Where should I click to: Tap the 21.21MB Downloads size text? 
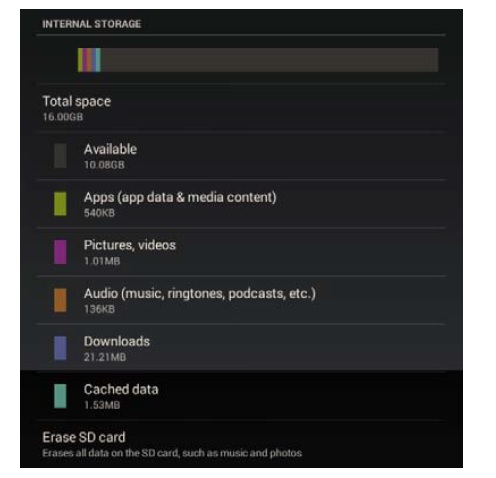click(x=105, y=357)
